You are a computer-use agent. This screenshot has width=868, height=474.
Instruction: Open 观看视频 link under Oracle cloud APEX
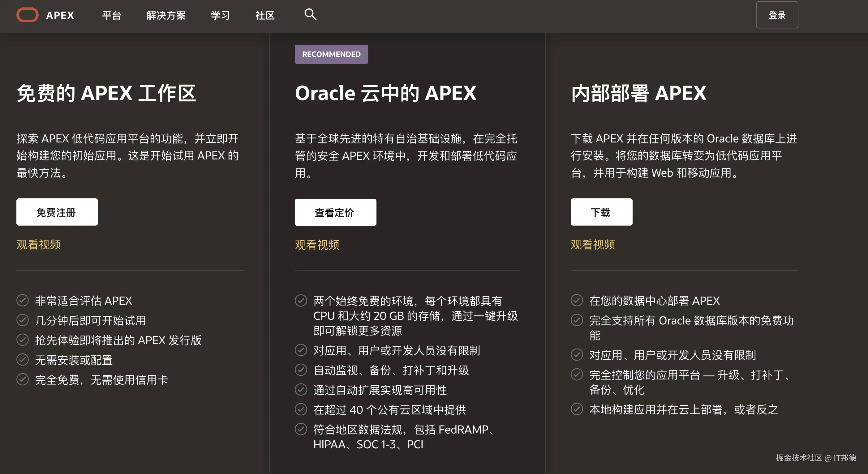(317, 245)
